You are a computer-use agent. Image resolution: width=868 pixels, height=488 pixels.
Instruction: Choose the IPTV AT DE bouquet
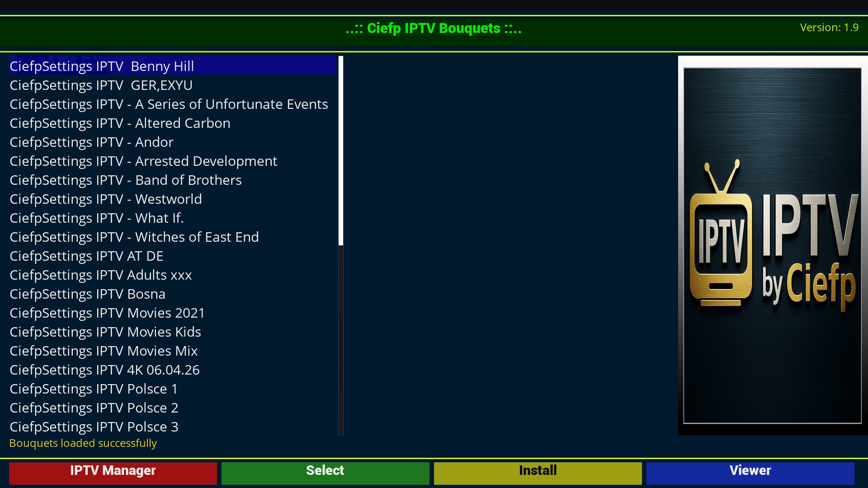coord(172,256)
